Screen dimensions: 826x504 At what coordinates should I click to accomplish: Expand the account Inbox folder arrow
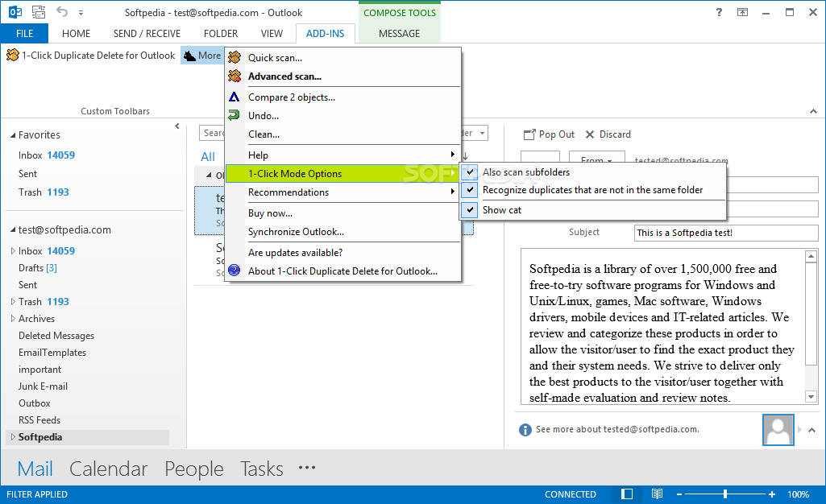pyautogui.click(x=13, y=251)
